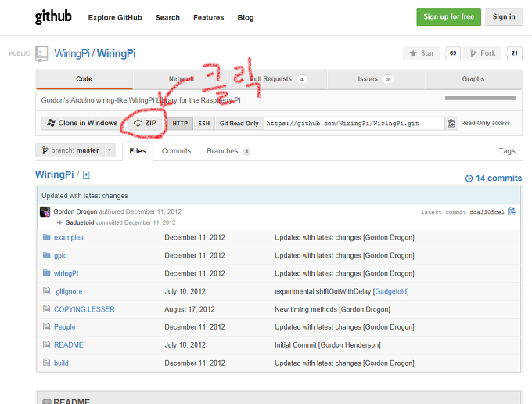Open the WiringPi owner link in title
This screenshot has height=404, width=532.
coord(72,54)
